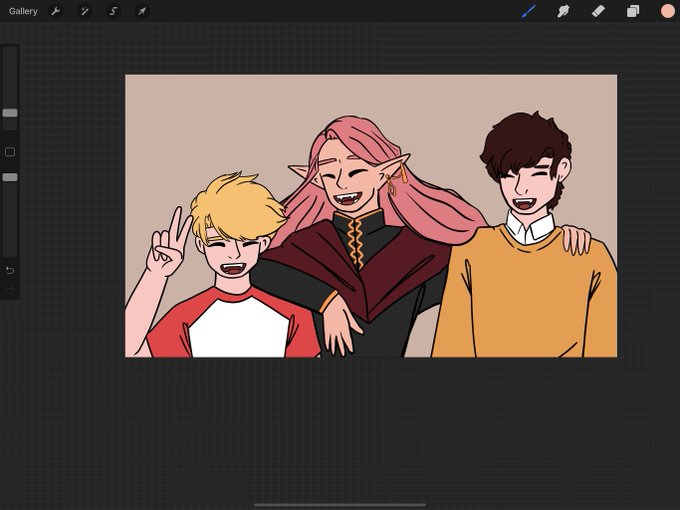Open the Adjustments magic wand menu
The width and height of the screenshot is (680, 510).
click(85, 11)
